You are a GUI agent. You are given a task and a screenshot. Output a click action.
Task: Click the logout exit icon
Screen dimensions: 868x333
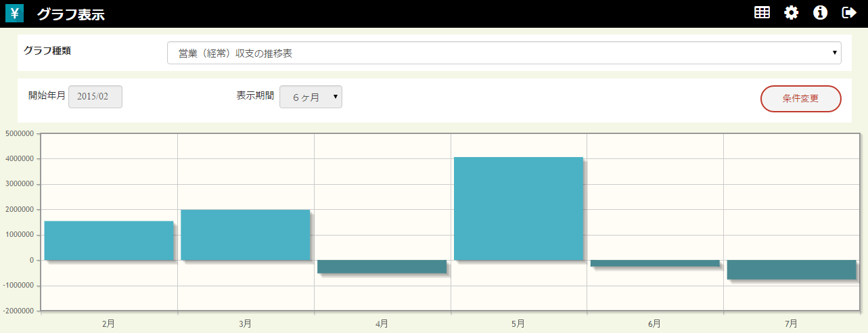[x=848, y=13]
